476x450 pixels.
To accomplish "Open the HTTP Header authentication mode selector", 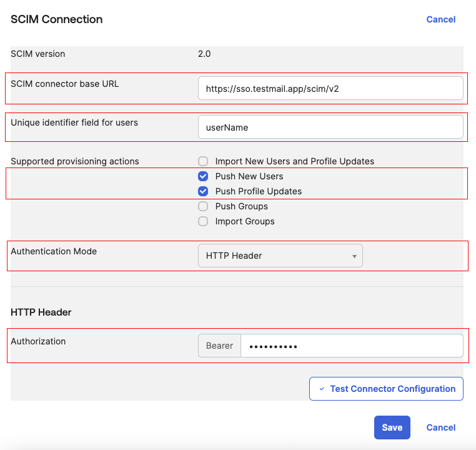I will tap(280, 256).
